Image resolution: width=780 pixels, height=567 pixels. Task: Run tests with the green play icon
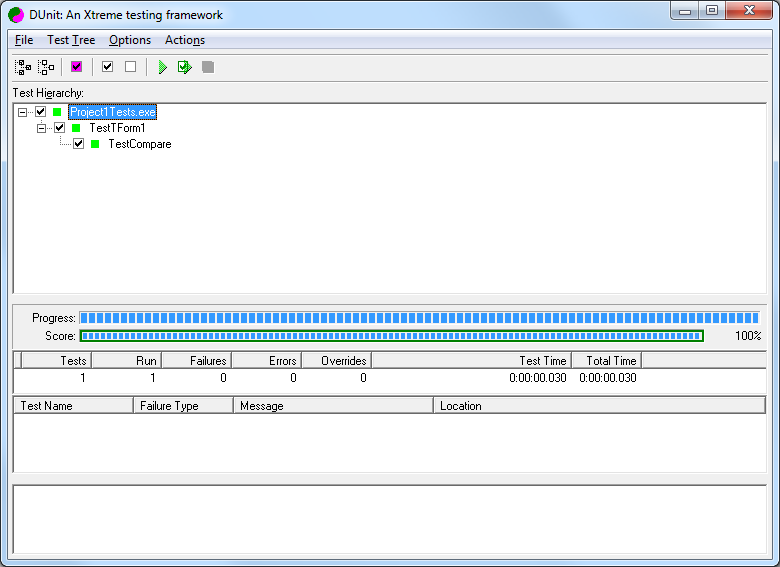tap(162, 67)
